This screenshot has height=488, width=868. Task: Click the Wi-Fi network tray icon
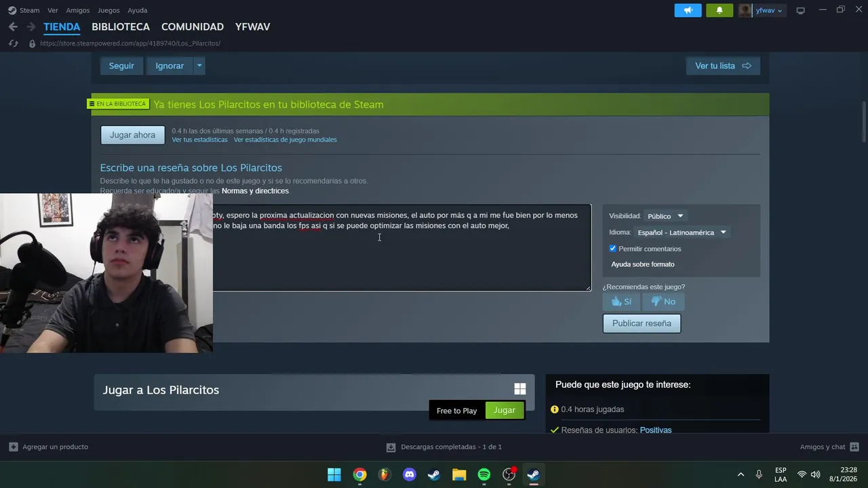[802, 474]
